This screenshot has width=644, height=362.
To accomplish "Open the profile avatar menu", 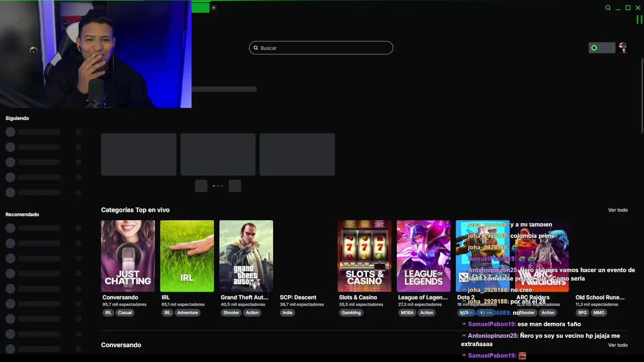I will (623, 48).
